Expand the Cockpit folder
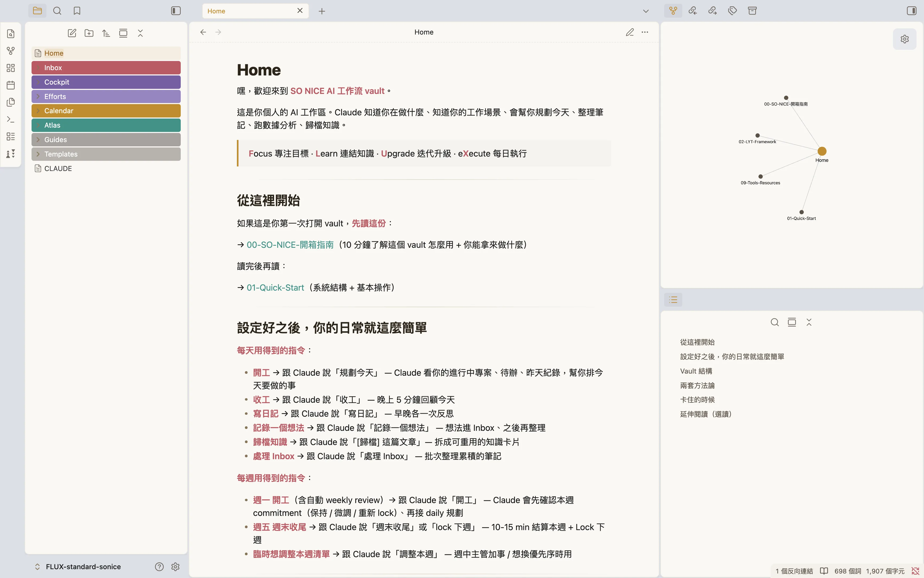 106,82
